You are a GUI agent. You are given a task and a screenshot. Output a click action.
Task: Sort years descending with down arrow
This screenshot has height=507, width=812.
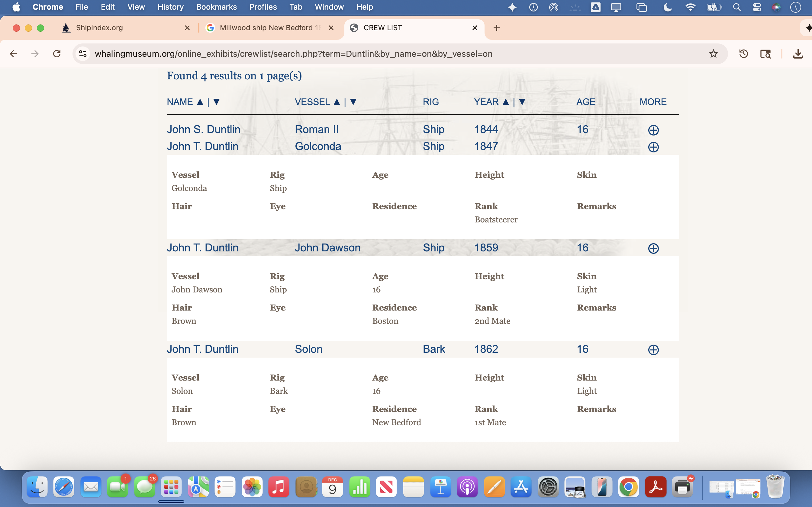pos(522,102)
